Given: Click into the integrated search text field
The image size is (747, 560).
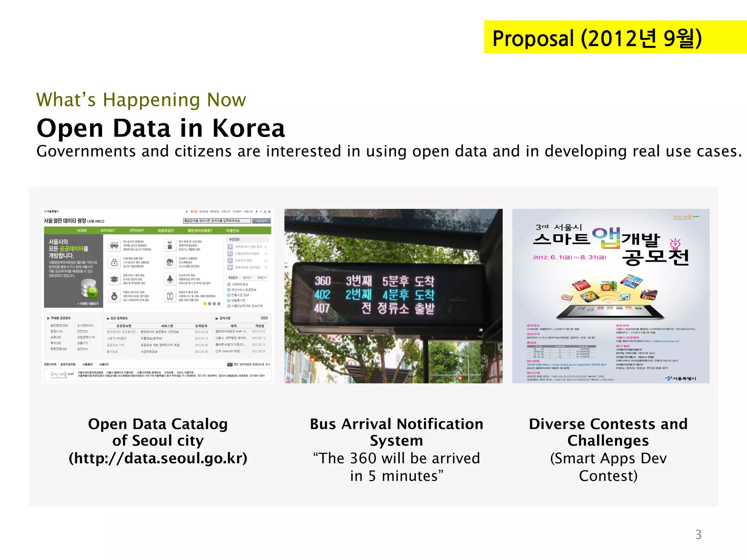Looking at the screenshot, I should pyautogui.click(x=217, y=221).
